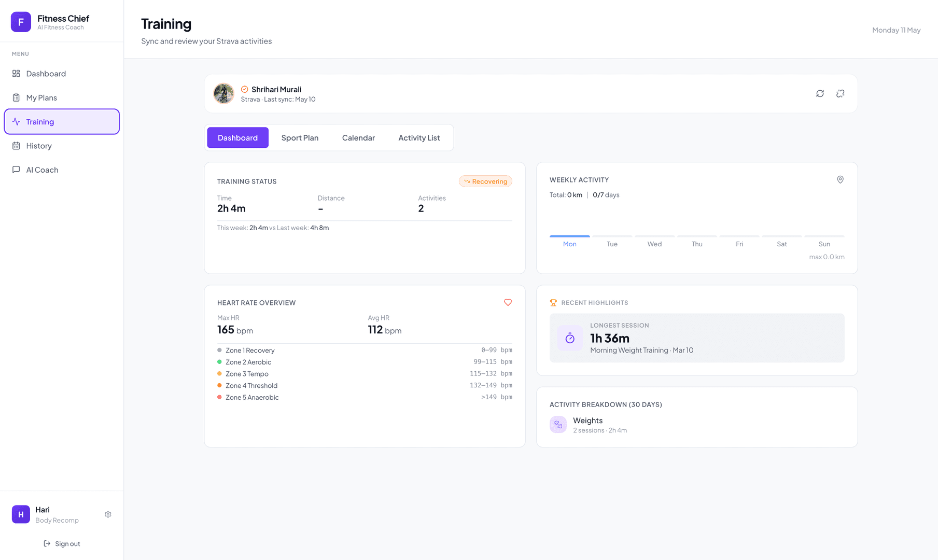This screenshot has height=560, width=938.
Task: Open Dashboard in the sidebar menu
Action: (62, 74)
